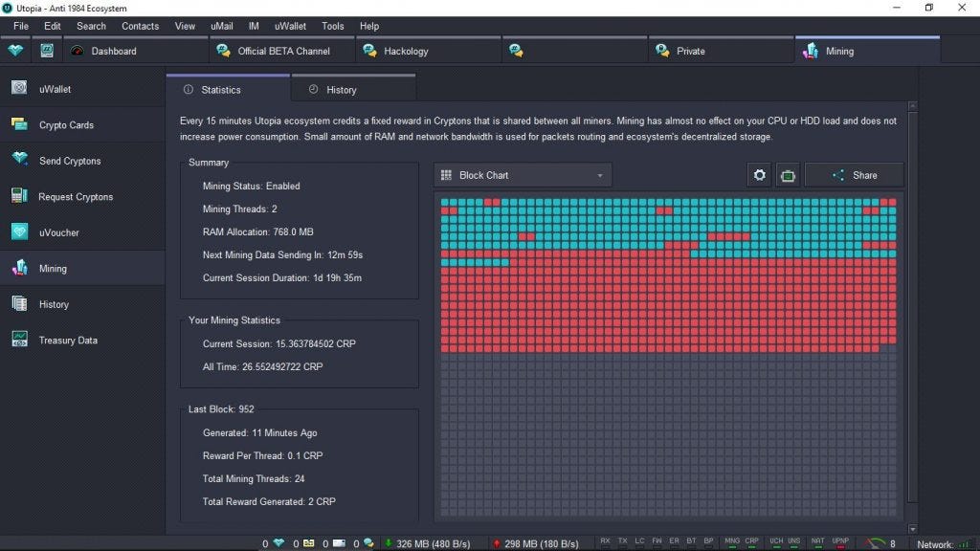Select the Mining top tab
Viewport: 980px width, 551px height.
point(867,51)
